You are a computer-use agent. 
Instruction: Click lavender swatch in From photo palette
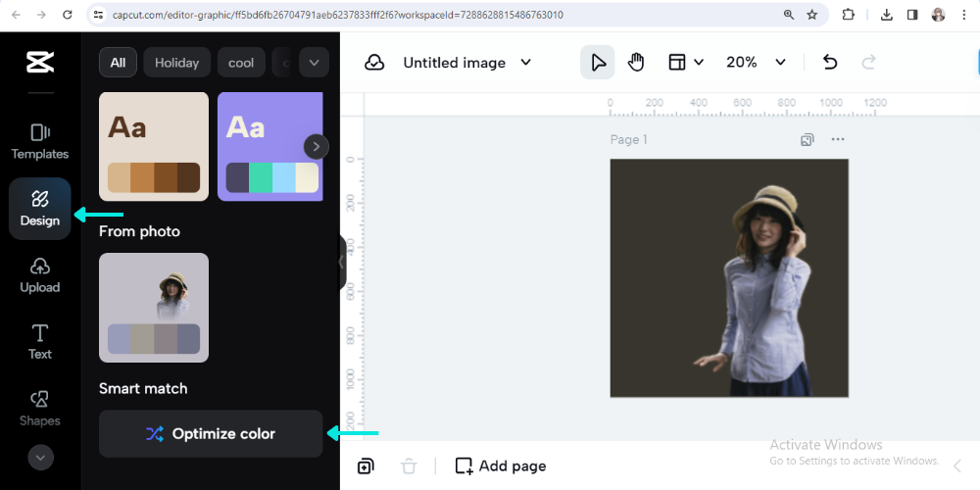tap(120, 339)
